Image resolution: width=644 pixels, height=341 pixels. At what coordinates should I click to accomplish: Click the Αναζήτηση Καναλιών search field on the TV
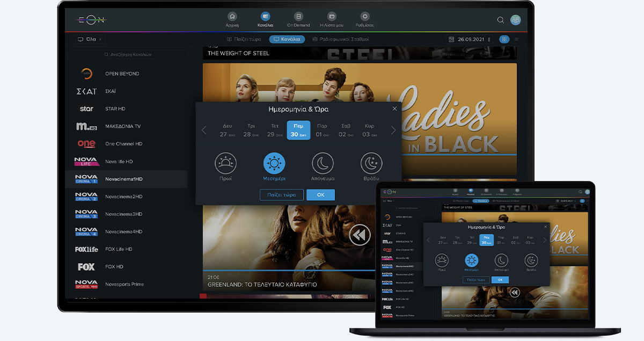pyautogui.click(x=127, y=54)
